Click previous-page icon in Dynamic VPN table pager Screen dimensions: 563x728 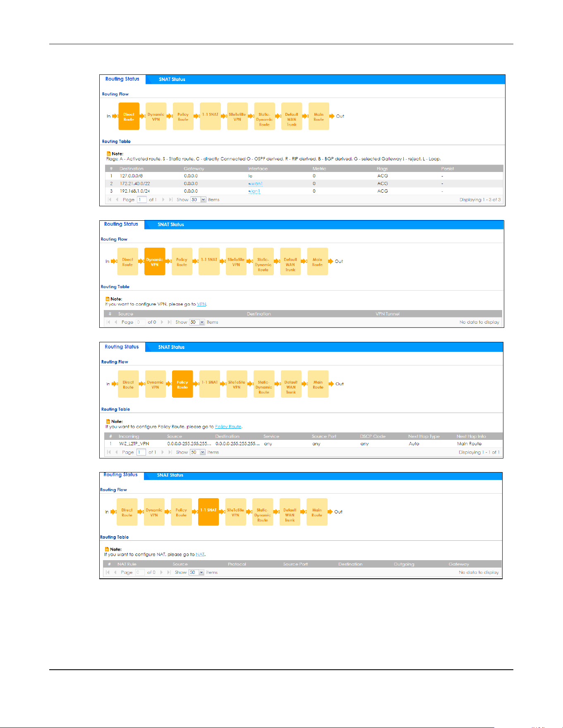[x=116, y=322]
